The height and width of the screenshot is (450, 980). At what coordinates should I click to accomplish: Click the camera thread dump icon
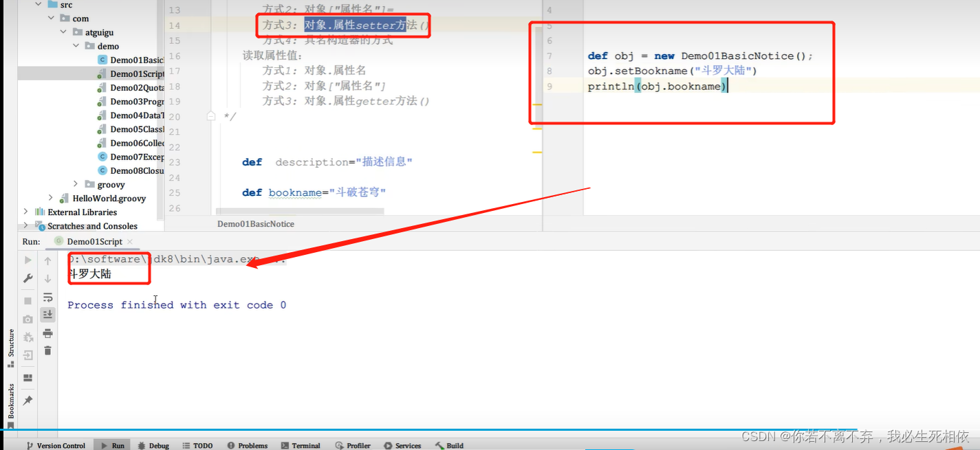28,319
